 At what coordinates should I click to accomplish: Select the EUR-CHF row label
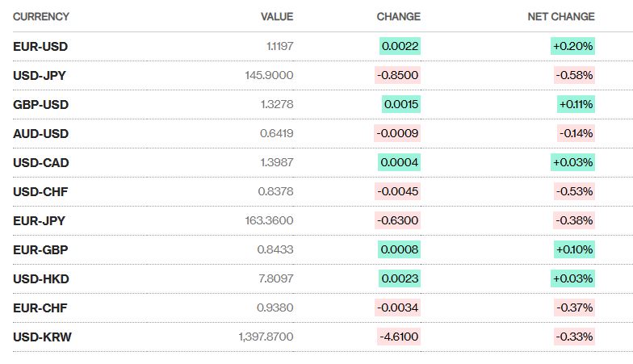click(40, 308)
